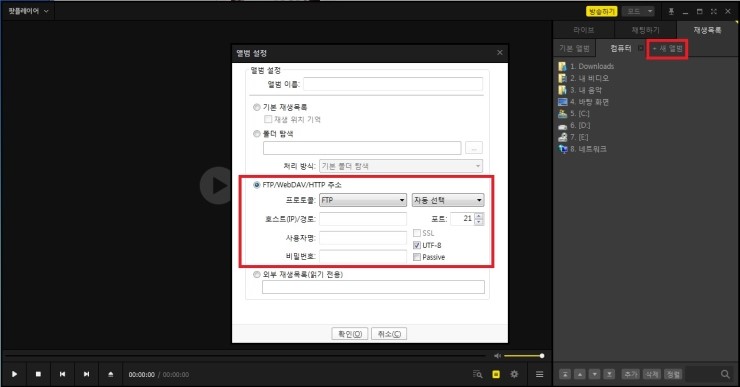The height and width of the screenshot is (387, 740).
Task: Click the 추가 button in playlist panel
Action: [x=631, y=374]
